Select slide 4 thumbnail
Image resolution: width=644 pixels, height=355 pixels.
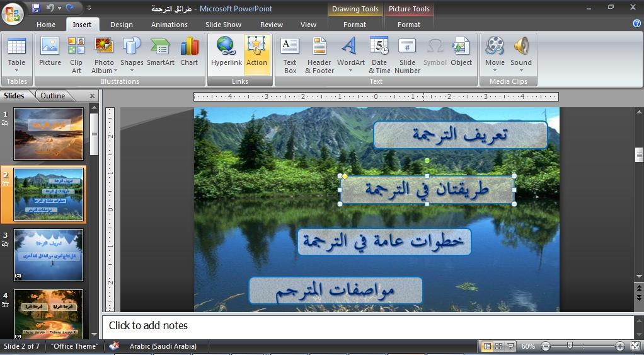[49, 314]
